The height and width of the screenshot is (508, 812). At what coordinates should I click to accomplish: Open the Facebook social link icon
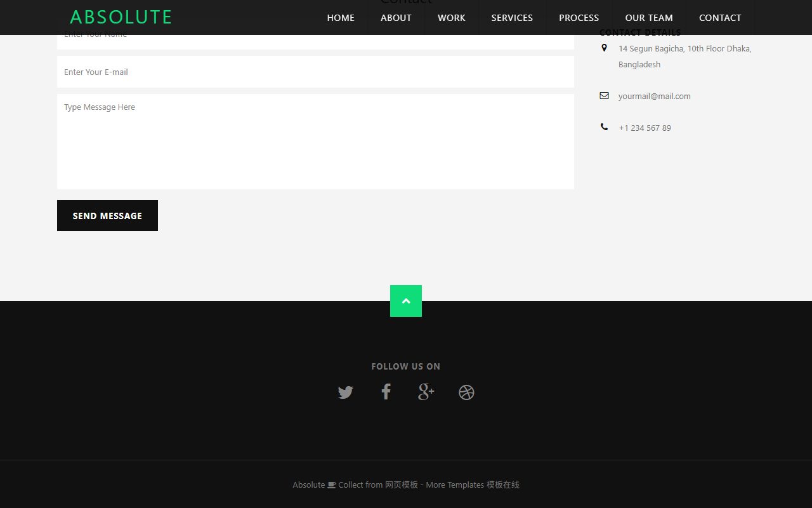click(x=386, y=392)
